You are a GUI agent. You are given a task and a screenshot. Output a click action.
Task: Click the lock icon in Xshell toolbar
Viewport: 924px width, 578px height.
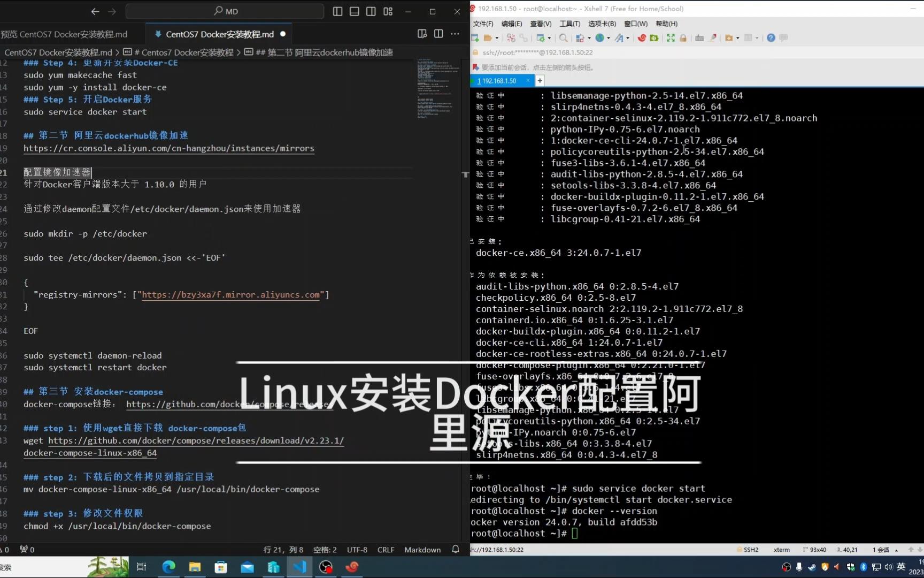[x=683, y=38]
